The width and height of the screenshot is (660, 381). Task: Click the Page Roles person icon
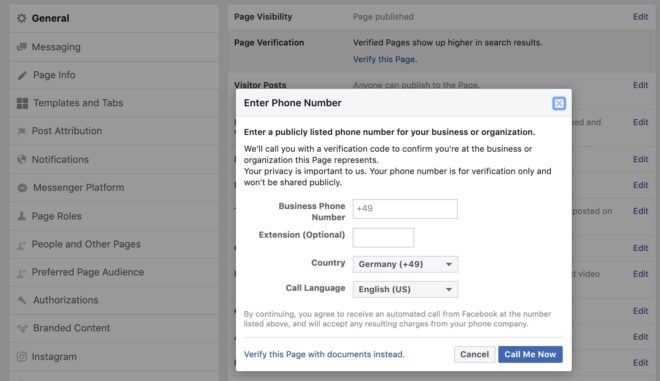[x=21, y=216]
